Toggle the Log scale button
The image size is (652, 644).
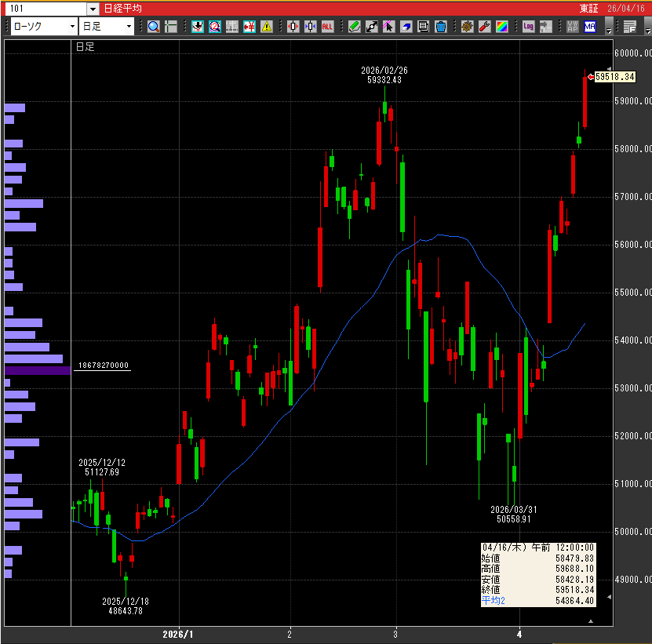pos(528,27)
